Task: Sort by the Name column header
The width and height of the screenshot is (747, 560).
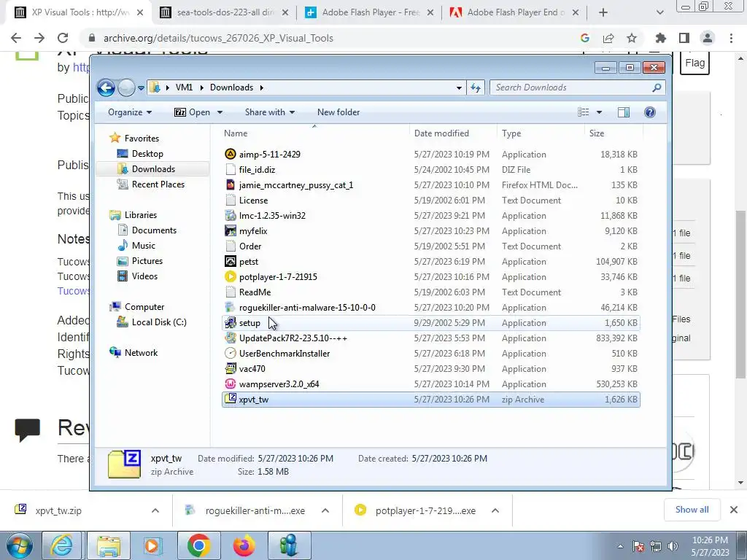Action: 314,134
